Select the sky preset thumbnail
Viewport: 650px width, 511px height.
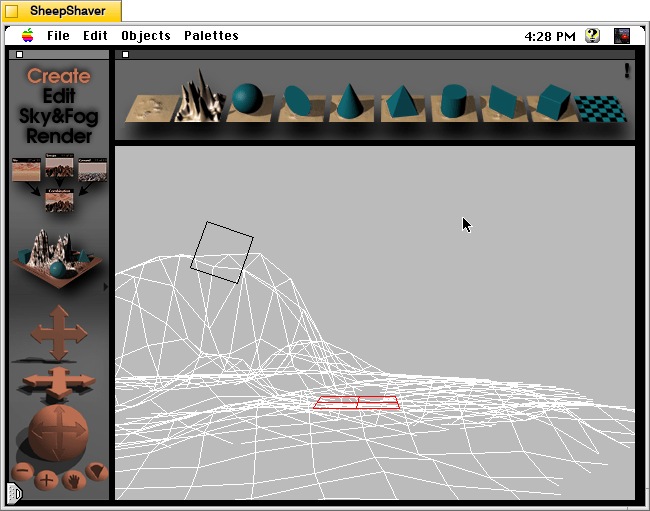click(x=26, y=169)
